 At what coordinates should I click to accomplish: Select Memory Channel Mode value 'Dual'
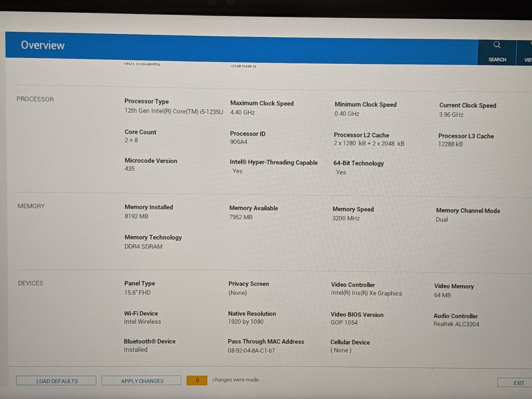pos(442,219)
